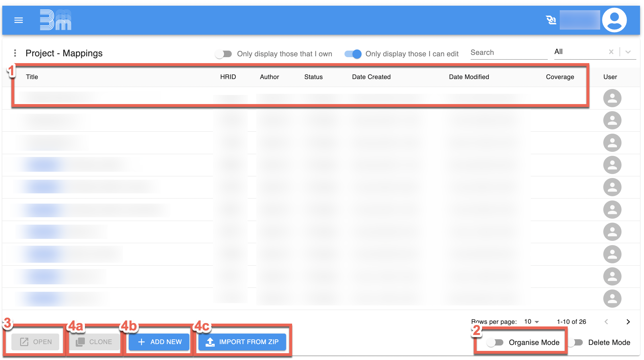This screenshot has width=644, height=360.
Task: Turn on Delete Mode switch
Action: coord(575,342)
